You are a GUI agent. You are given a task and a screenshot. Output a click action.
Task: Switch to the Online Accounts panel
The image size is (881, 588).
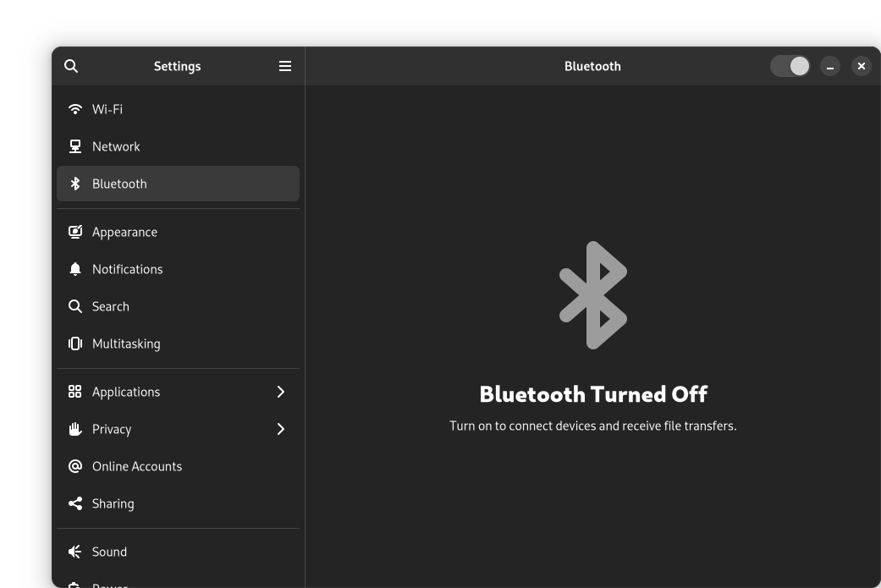coord(137,466)
